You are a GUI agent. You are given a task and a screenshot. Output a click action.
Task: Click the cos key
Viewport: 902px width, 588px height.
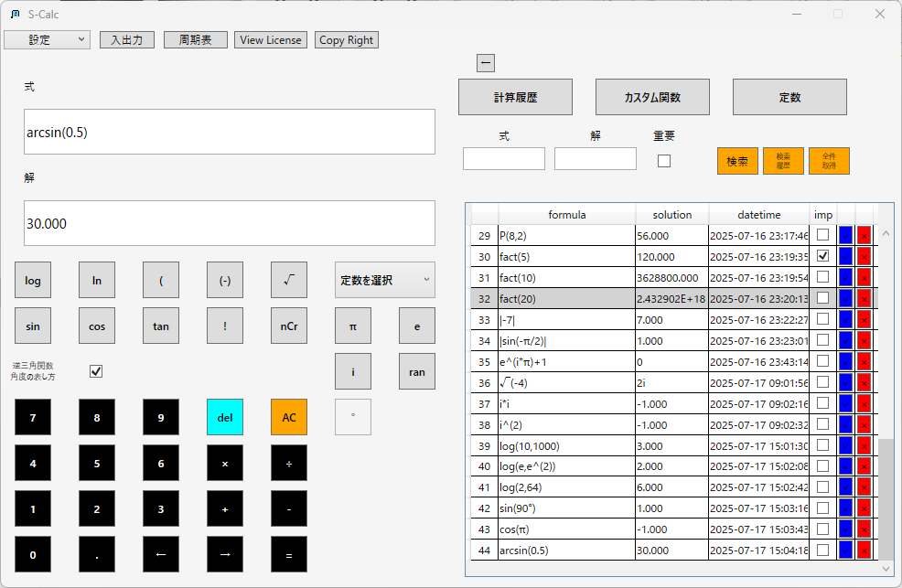click(x=97, y=326)
